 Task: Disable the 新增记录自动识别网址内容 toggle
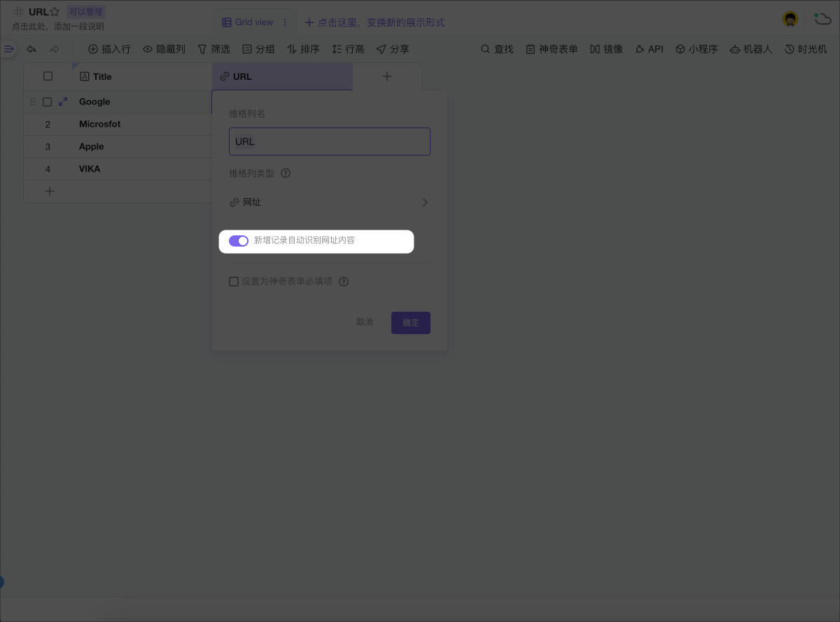point(239,240)
